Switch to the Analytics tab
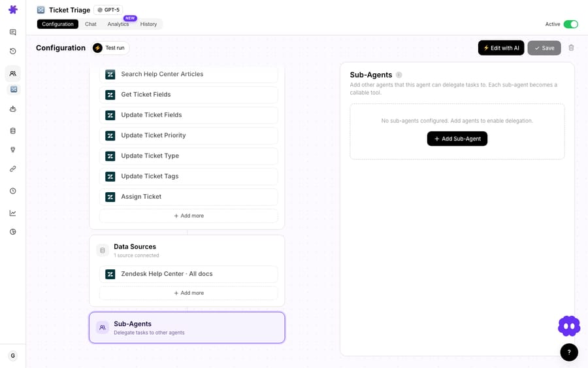 118,24
